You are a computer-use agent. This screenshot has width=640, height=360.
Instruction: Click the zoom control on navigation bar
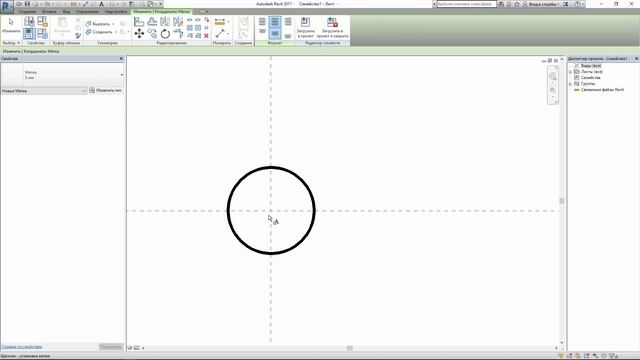(553, 90)
